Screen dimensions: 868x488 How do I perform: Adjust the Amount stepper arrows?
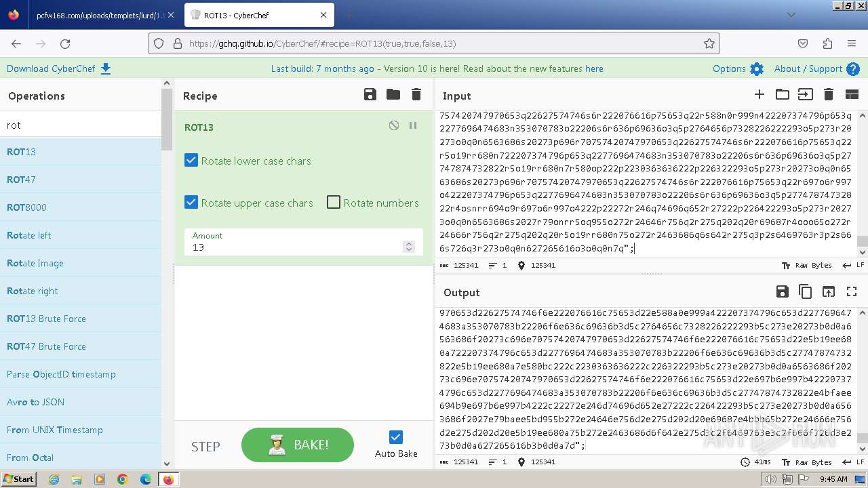click(408, 247)
